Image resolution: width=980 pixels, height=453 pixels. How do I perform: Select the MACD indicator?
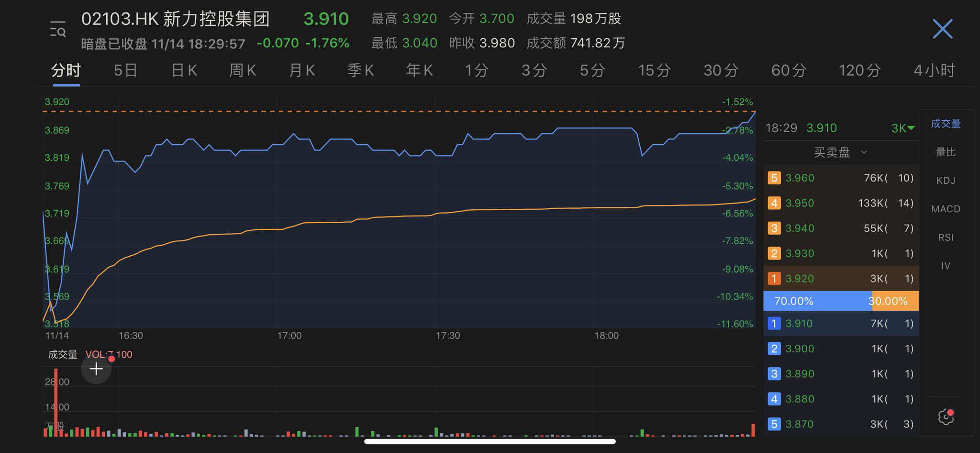pyautogui.click(x=946, y=209)
